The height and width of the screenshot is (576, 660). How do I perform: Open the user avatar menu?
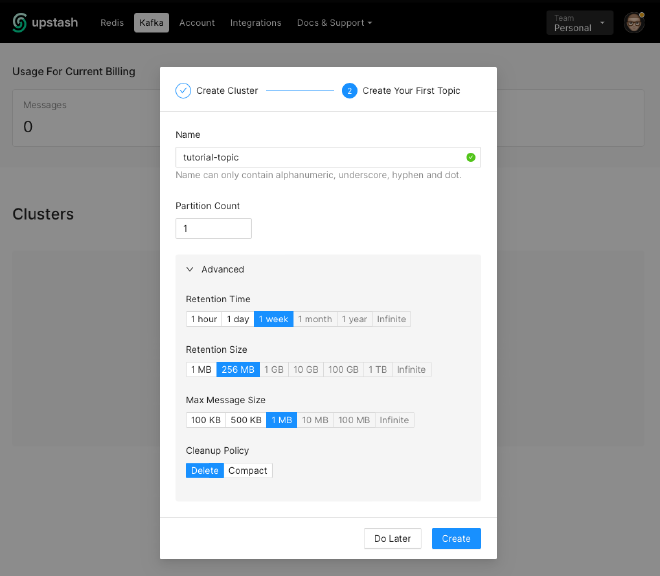pyautogui.click(x=633, y=22)
